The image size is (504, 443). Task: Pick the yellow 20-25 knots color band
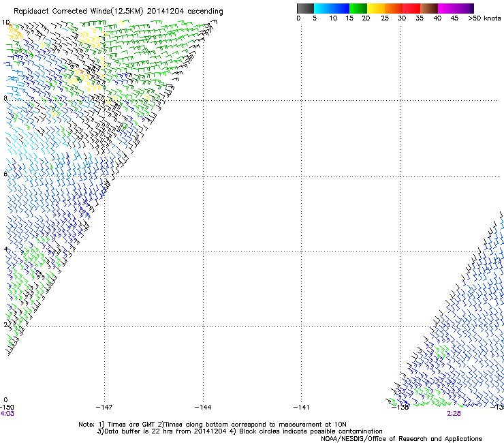coord(376,8)
